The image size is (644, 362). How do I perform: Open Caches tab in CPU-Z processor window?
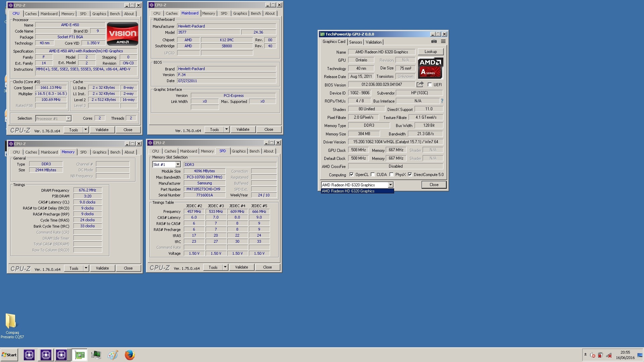[31, 14]
